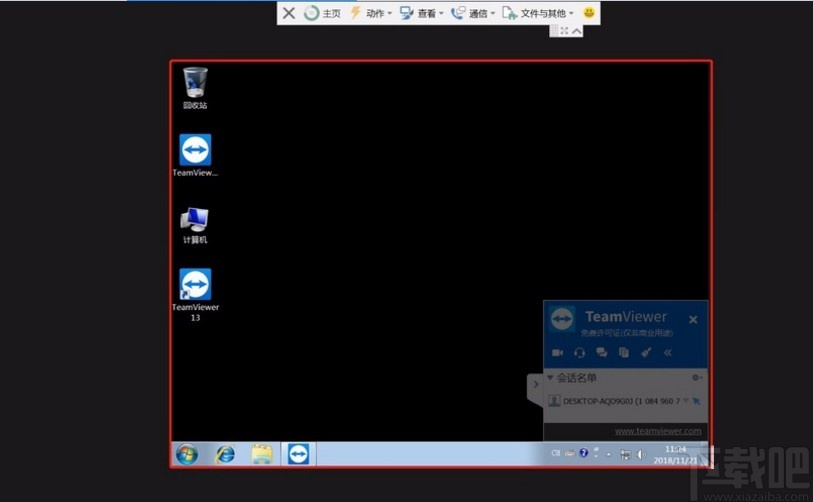Click the Home (主页) toolbar button
The height and width of the screenshot is (502, 813).
click(322, 13)
